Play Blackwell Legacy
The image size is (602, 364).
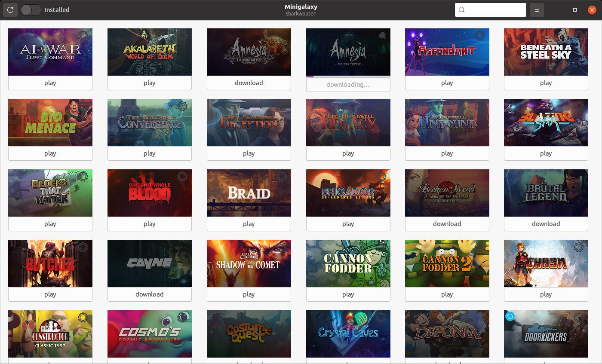pos(348,153)
